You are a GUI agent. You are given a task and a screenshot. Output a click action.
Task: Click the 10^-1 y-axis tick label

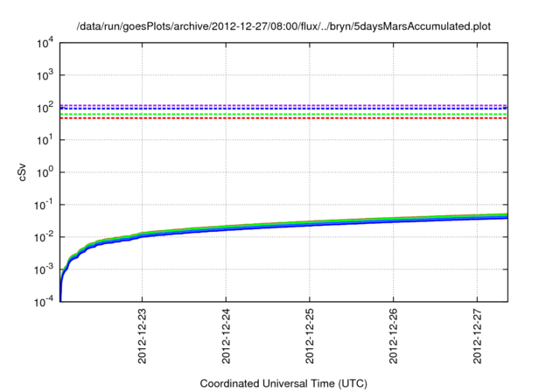(44, 205)
